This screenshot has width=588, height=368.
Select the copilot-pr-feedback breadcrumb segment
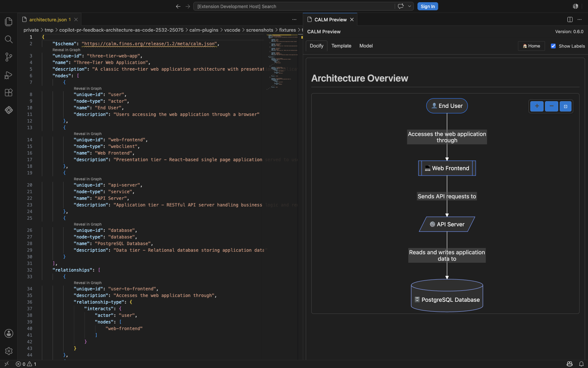click(121, 30)
